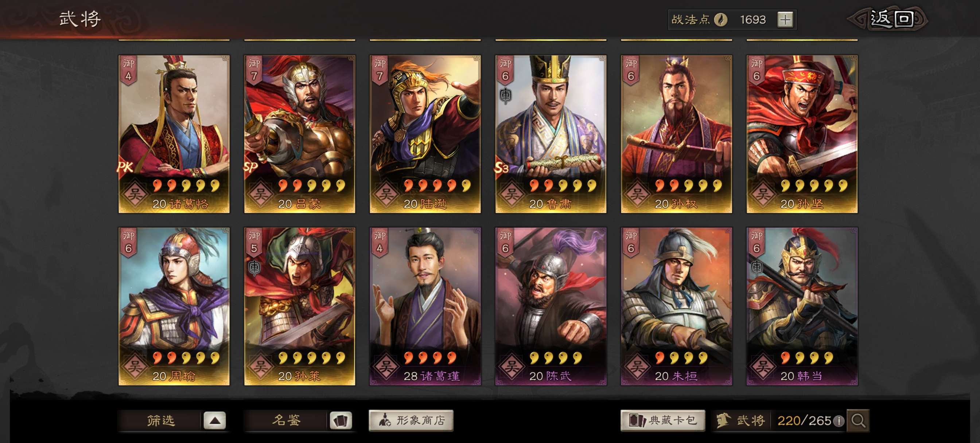980x443 pixels.
Task: Click the chariot badge on 孙策 card
Action: tap(254, 267)
